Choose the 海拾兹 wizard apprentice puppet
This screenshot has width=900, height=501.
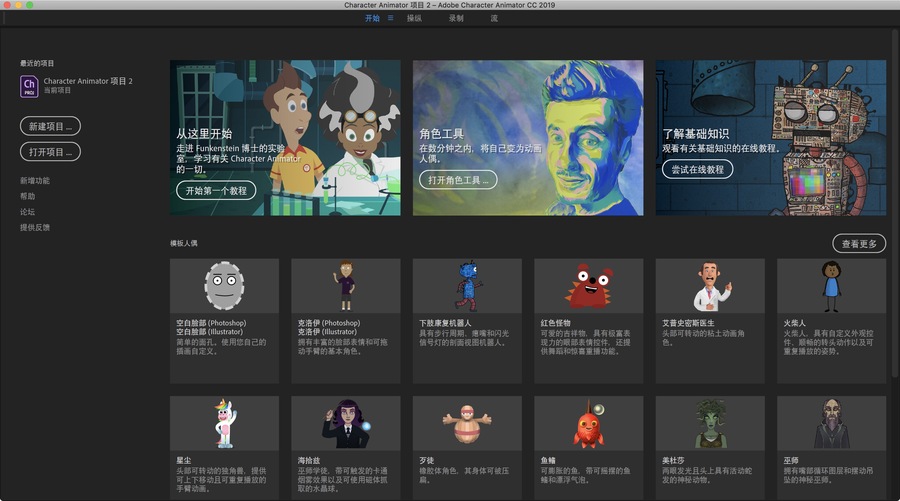[346, 448]
